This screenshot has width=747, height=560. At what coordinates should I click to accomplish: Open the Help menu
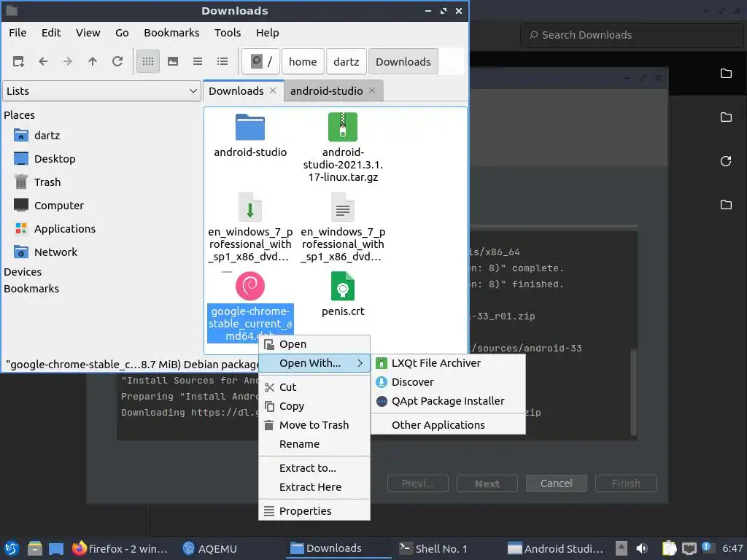[267, 33]
